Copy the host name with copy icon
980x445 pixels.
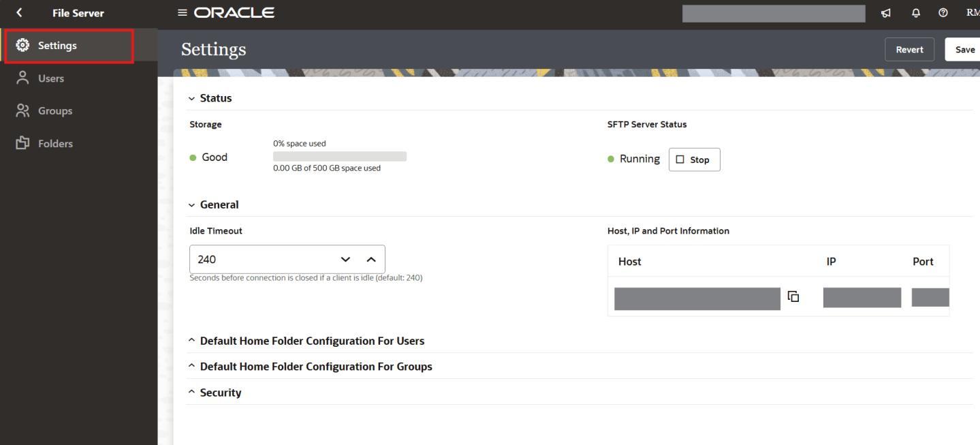click(793, 296)
